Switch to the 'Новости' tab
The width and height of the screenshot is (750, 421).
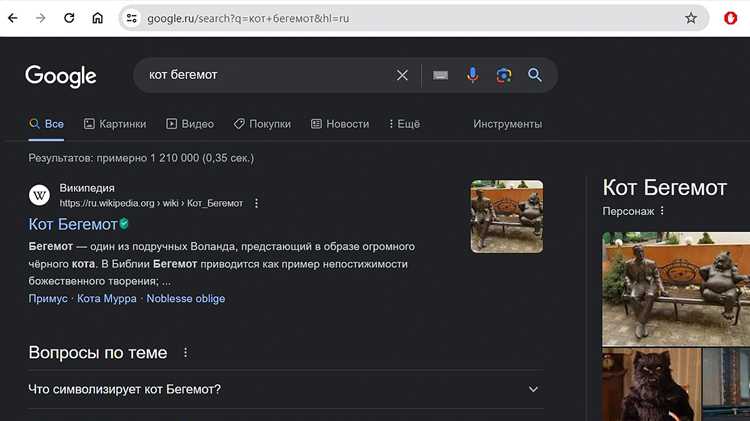[x=340, y=124]
